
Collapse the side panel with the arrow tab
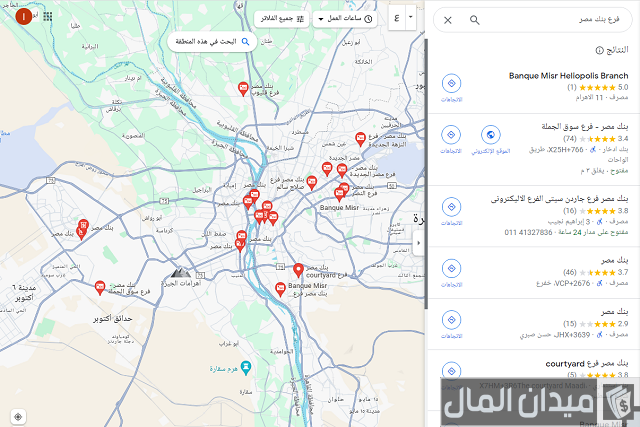coord(418,243)
